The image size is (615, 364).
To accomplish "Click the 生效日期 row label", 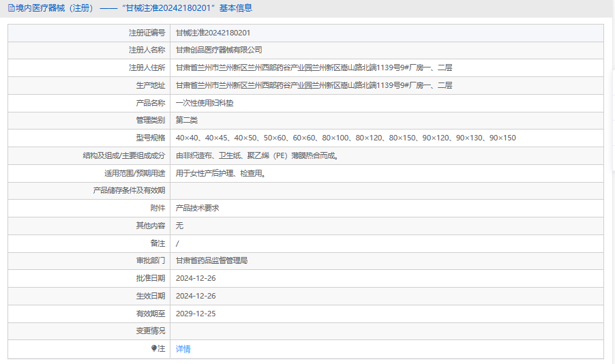I will (x=151, y=296).
